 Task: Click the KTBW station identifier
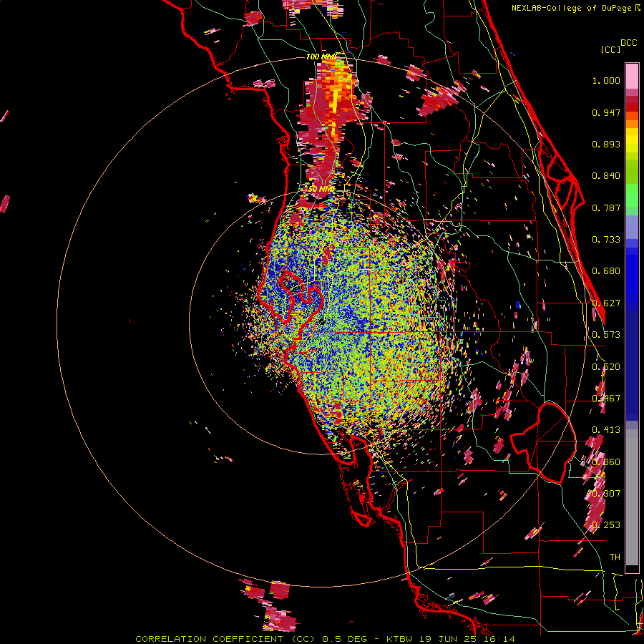click(x=399, y=639)
